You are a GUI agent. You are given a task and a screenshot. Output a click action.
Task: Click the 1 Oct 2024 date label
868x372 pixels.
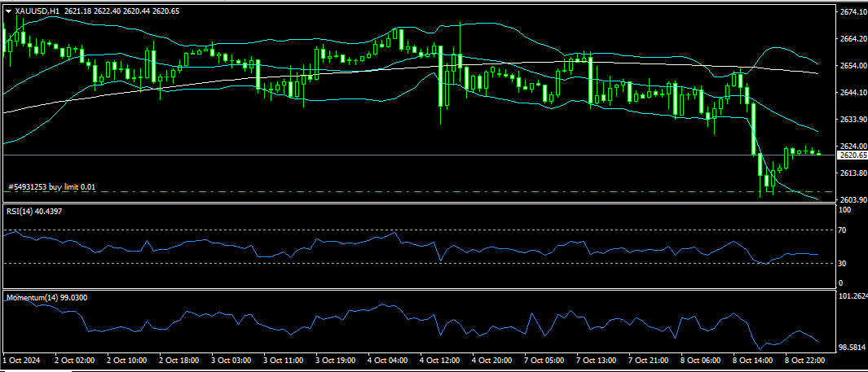(x=22, y=359)
